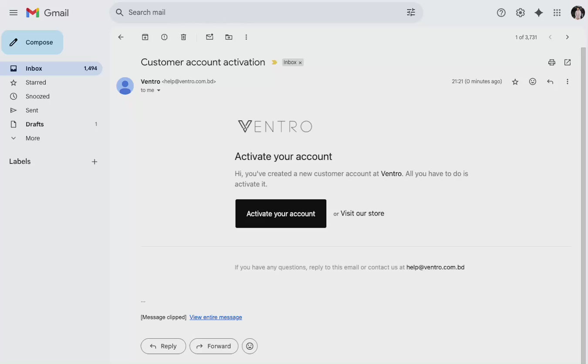Toggle the importance marker beside subject

[x=274, y=62]
